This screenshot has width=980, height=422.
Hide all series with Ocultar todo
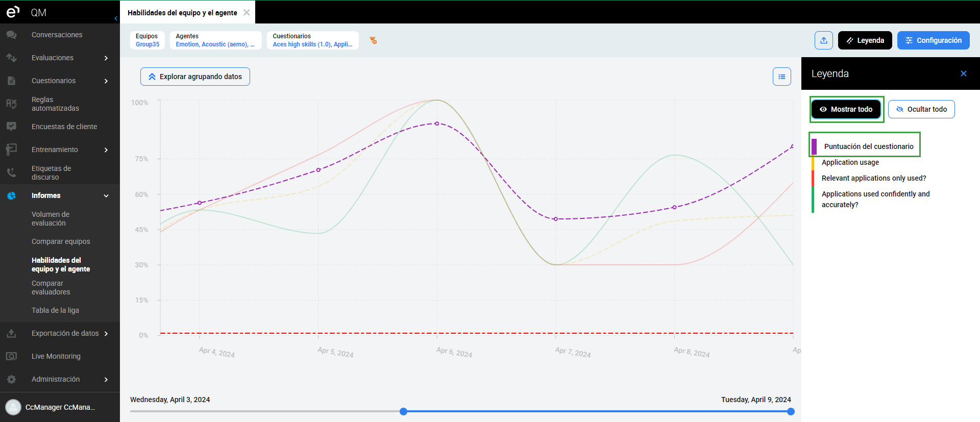click(921, 109)
